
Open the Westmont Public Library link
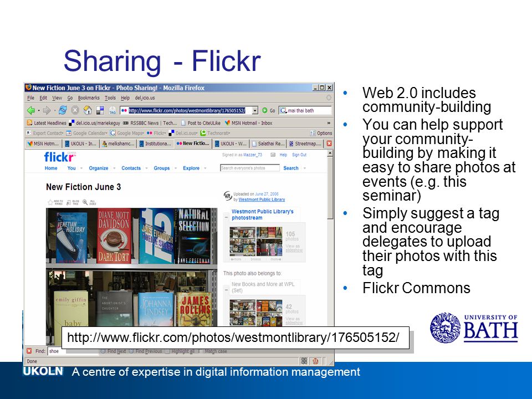[x=262, y=199]
